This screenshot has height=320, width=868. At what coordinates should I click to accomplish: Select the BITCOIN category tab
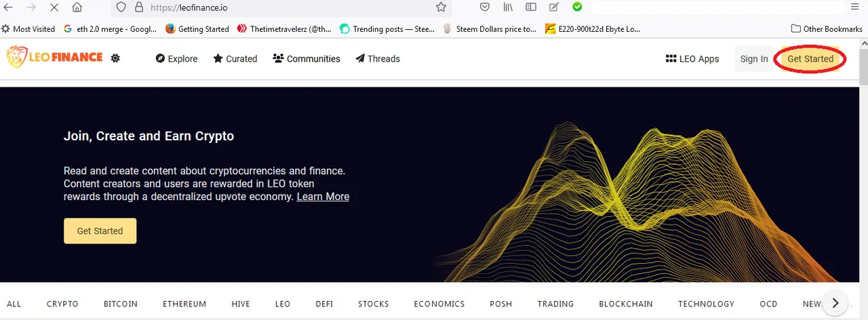click(x=121, y=304)
